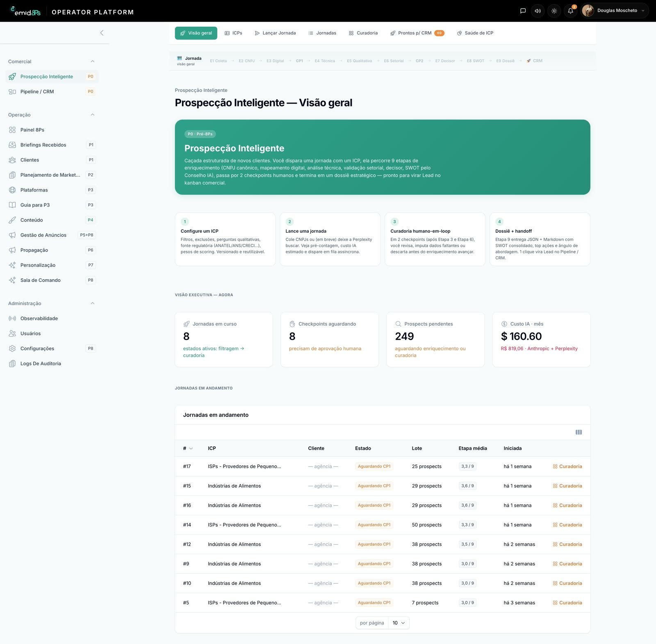Collapse sidebar with the left chevron
The image size is (656, 644).
click(102, 33)
